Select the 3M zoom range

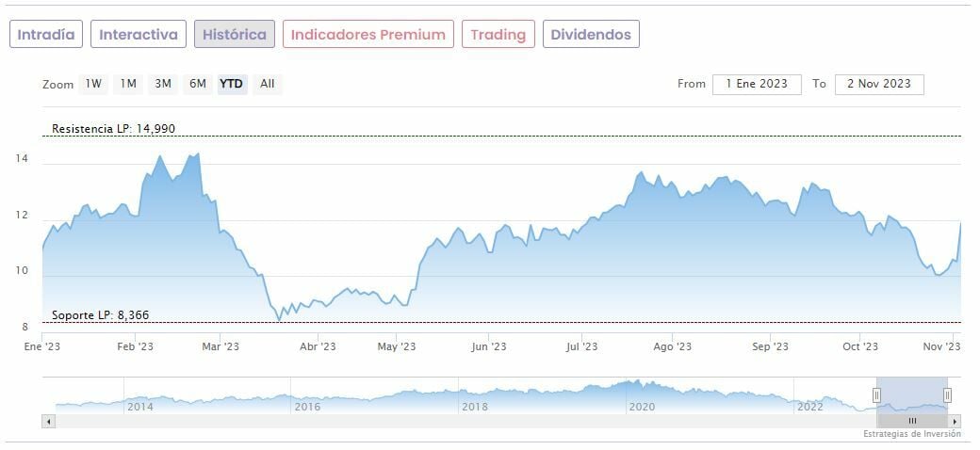163,84
